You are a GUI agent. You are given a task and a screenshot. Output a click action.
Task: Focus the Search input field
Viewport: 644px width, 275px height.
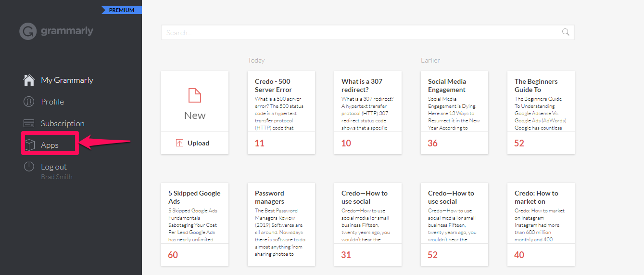[x=367, y=32]
